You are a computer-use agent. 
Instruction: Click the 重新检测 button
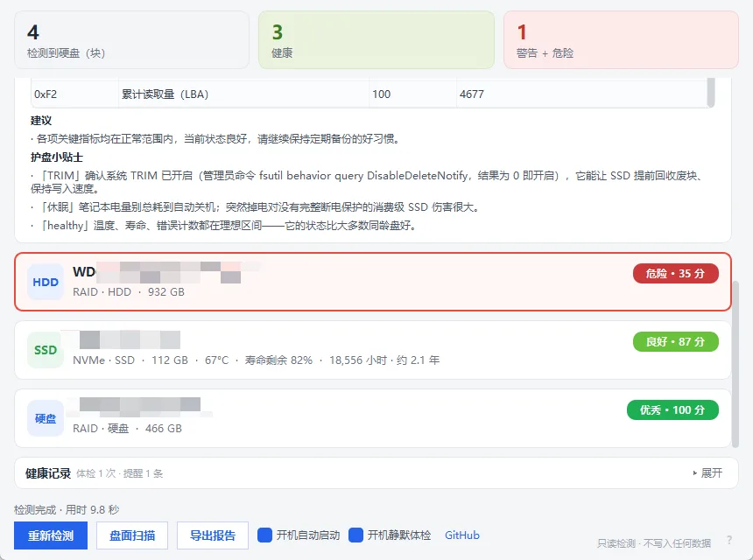pyautogui.click(x=51, y=535)
